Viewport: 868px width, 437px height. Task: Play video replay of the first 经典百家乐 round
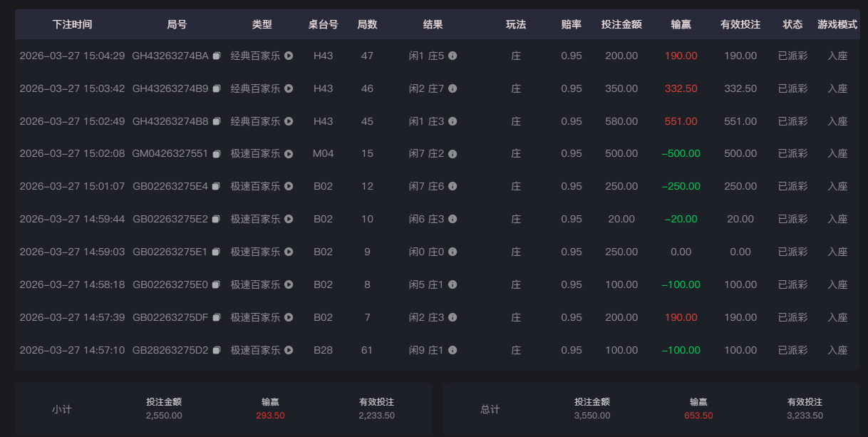(288, 56)
